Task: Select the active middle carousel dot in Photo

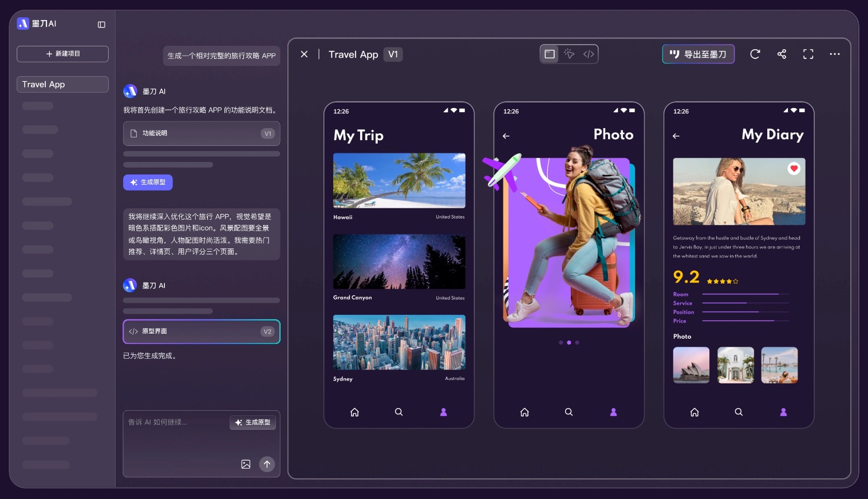Action: pos(569,343)
